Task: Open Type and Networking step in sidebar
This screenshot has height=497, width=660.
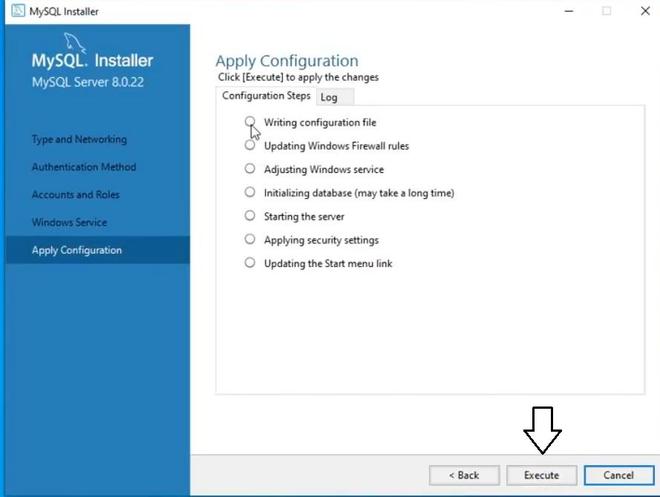Action: (79, 139)
